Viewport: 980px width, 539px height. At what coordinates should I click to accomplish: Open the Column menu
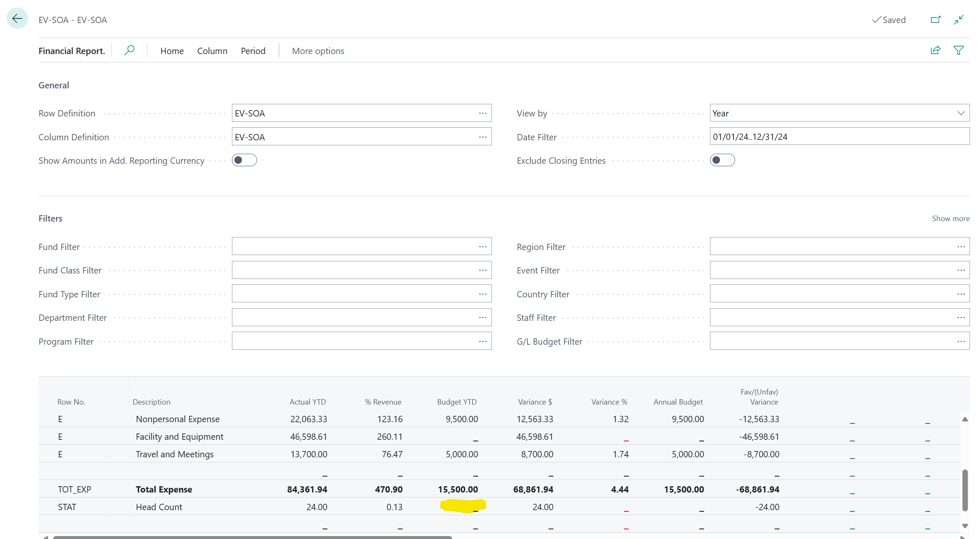212,51
